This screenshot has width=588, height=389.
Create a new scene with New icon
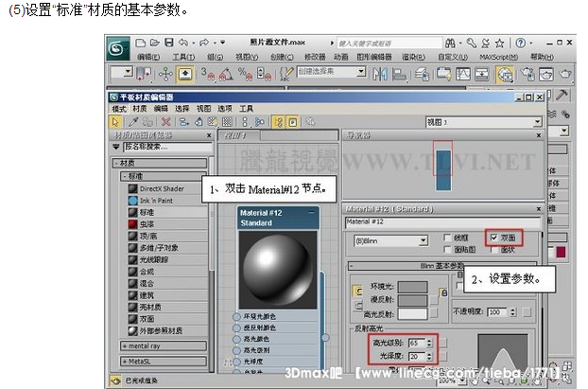140,43
